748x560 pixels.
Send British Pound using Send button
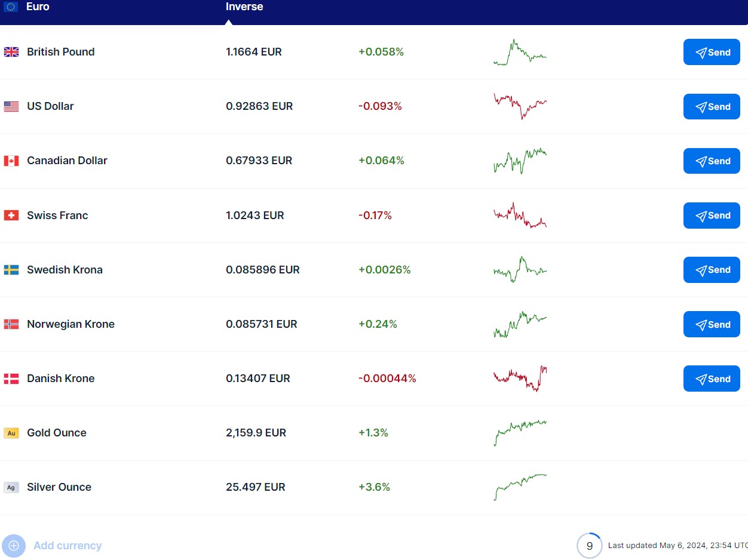(x=712, y=53)
